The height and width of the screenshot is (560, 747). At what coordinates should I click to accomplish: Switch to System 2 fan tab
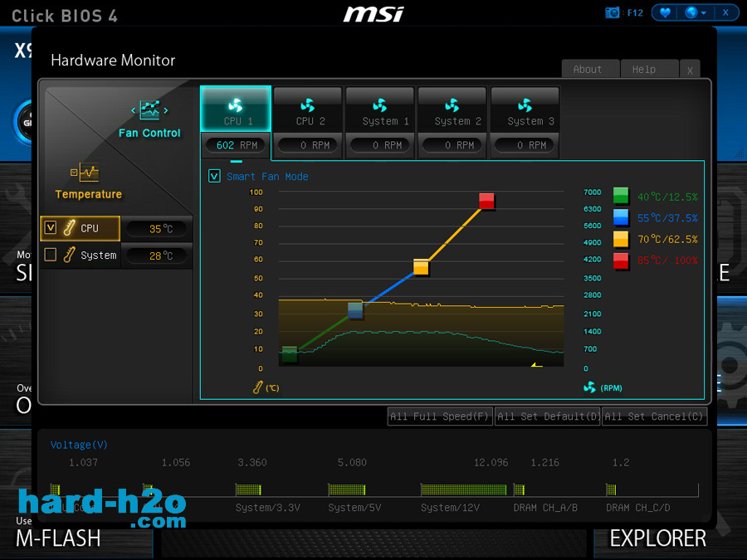(x=452, y=109)
